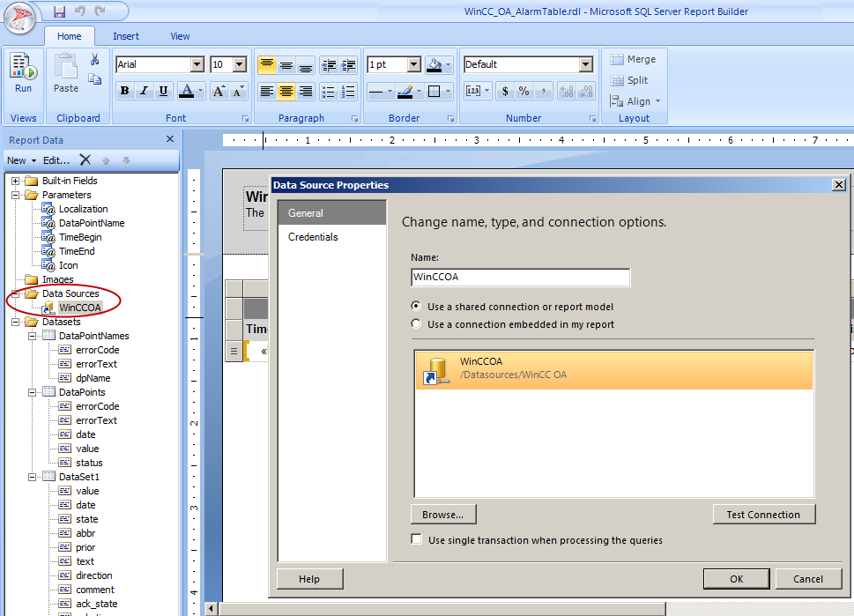Select 'Use a connection embedded in my report'
Image resolution: width=854 pixels, height=616 pixels.
click(417, 324)
